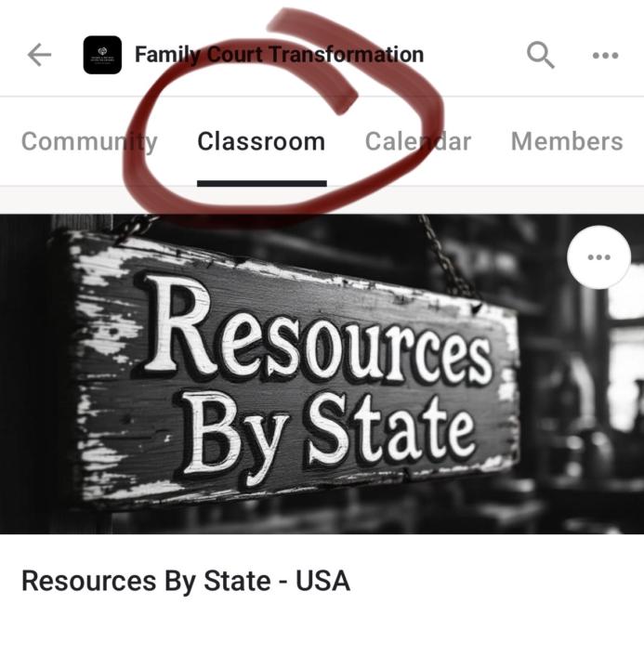Show the Members tab
The image size is (644, 669).
(x=567, y=141)
